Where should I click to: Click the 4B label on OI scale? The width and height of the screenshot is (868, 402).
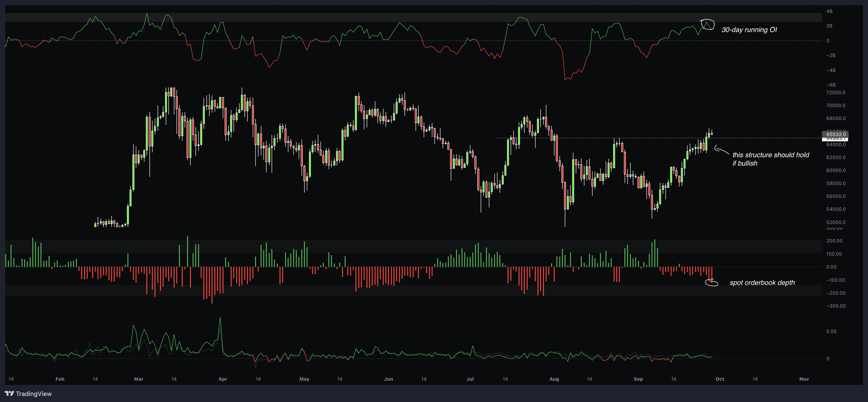click(x=829, y=11)
